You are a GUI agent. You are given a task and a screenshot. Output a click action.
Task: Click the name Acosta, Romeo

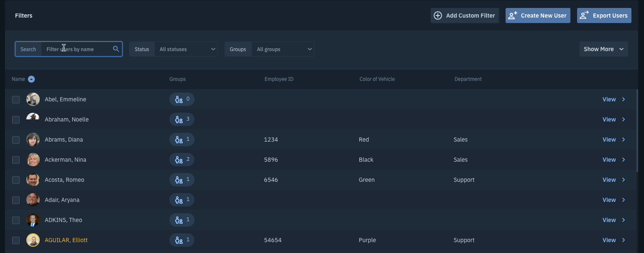[64, 180]
